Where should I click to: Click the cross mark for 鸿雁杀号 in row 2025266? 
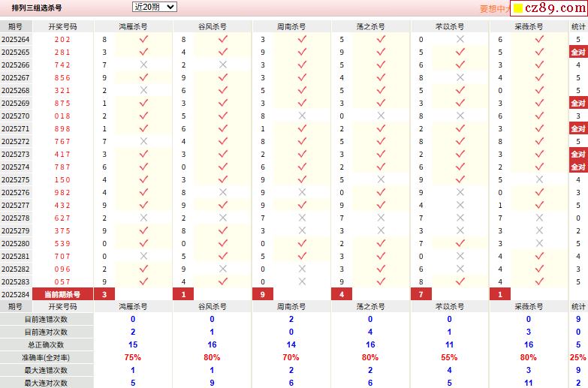pyautogui.click(x=144, y=65)
